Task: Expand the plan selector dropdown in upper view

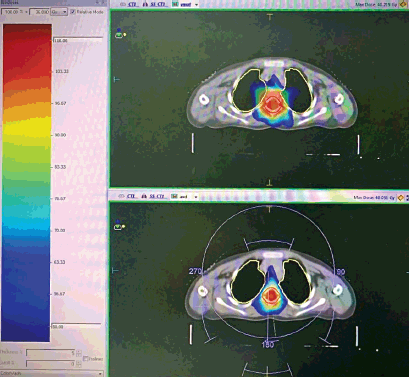Action: click(x=196, y=5)
